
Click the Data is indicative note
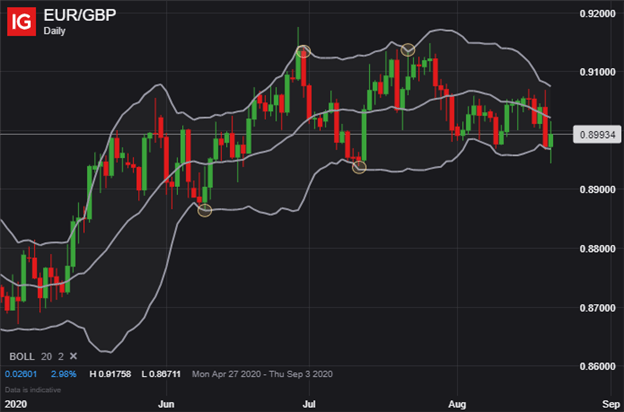click(x=33, y=390)
